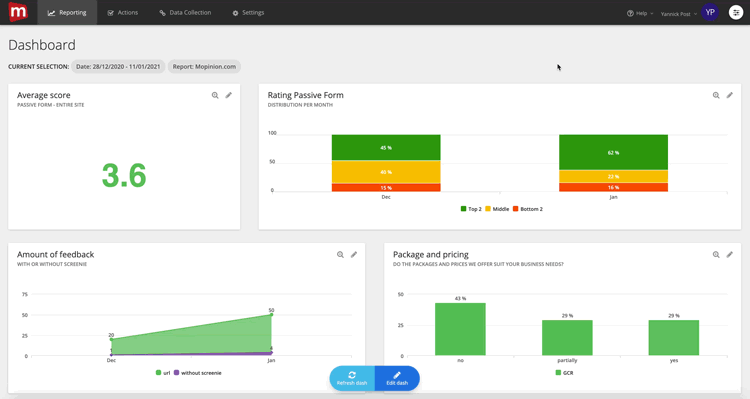The image size is (750, 399).
Task: Toggle the GCR legend series
Action: pos(564,373)
